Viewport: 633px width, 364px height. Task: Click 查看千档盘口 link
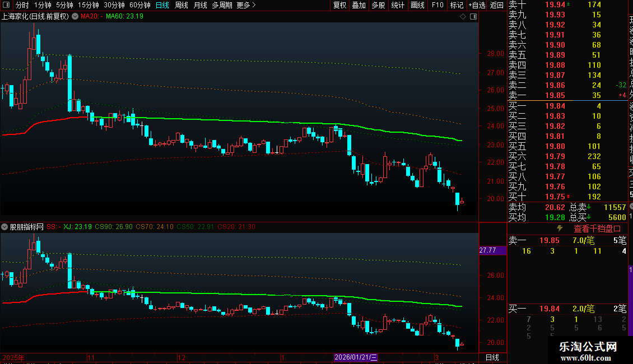597,228
